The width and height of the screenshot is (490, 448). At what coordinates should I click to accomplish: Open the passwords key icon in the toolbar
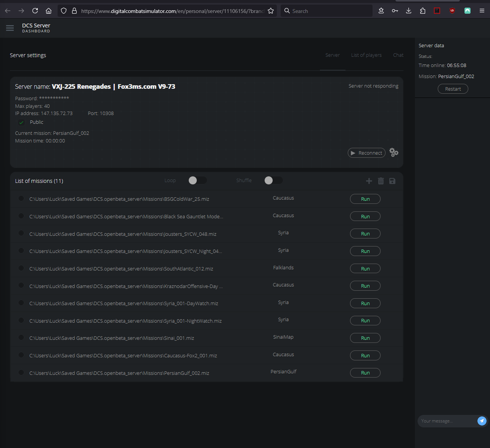[395, 11]
